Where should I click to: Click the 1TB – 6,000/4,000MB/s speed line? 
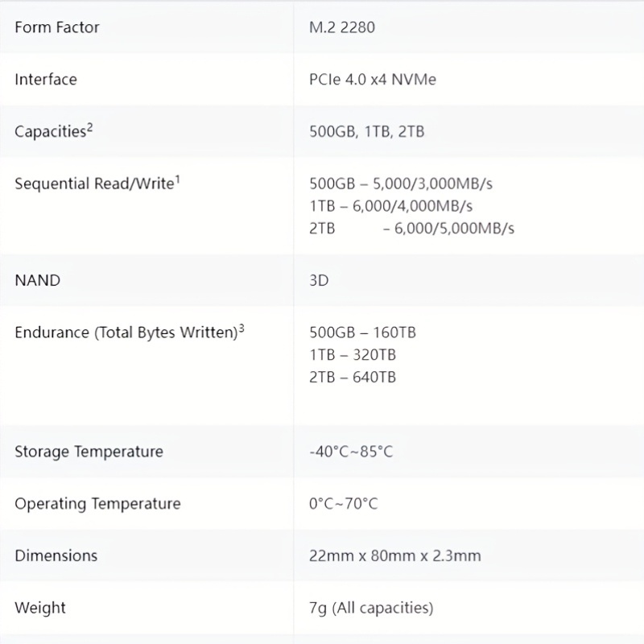click(391, 206)
